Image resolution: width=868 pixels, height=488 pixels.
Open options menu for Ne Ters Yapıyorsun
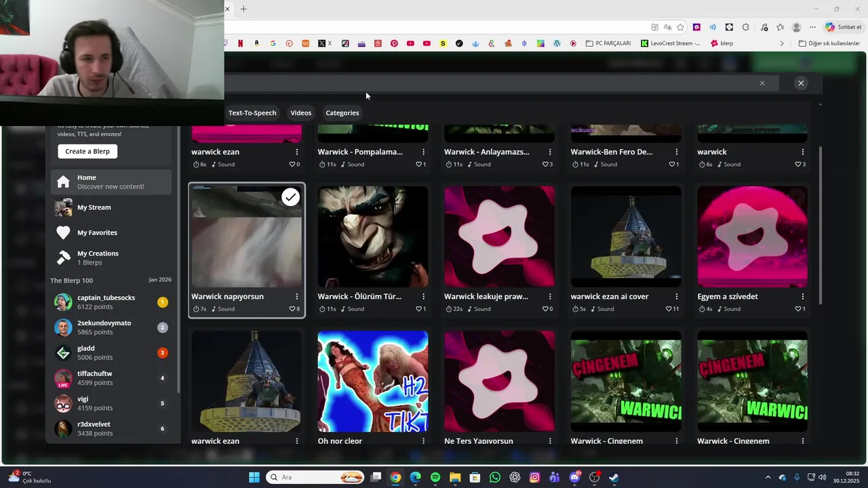(x=550, y=441)
